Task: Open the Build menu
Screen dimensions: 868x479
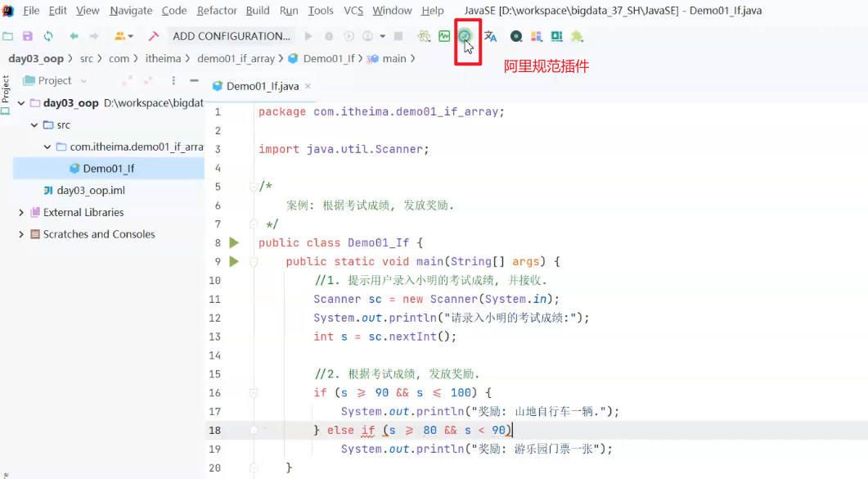Action: [x=258, y=11]
